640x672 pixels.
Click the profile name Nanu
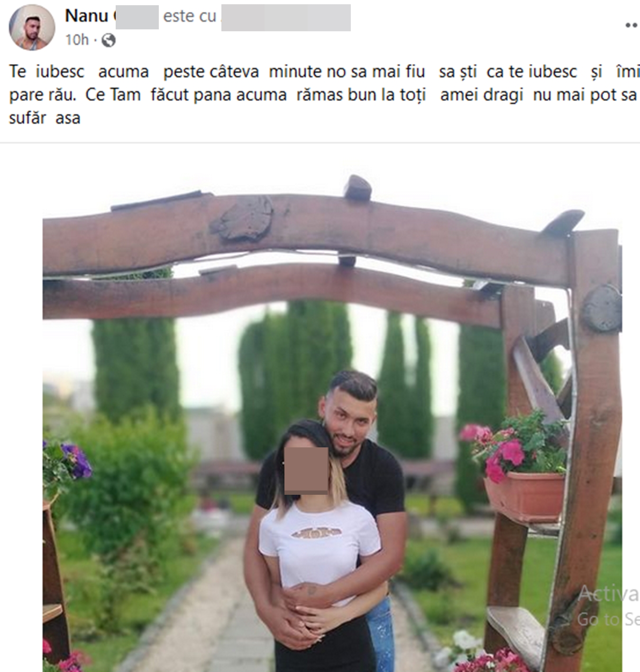(x=87, y=16)
